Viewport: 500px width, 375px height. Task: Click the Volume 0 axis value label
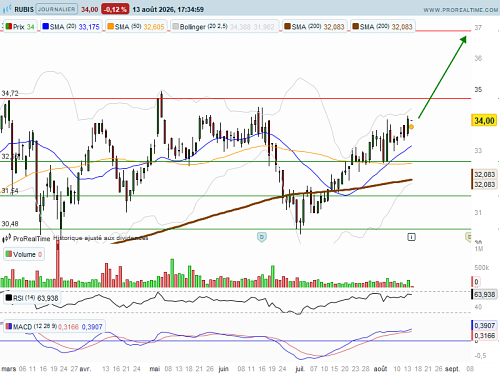pos(476,282)
